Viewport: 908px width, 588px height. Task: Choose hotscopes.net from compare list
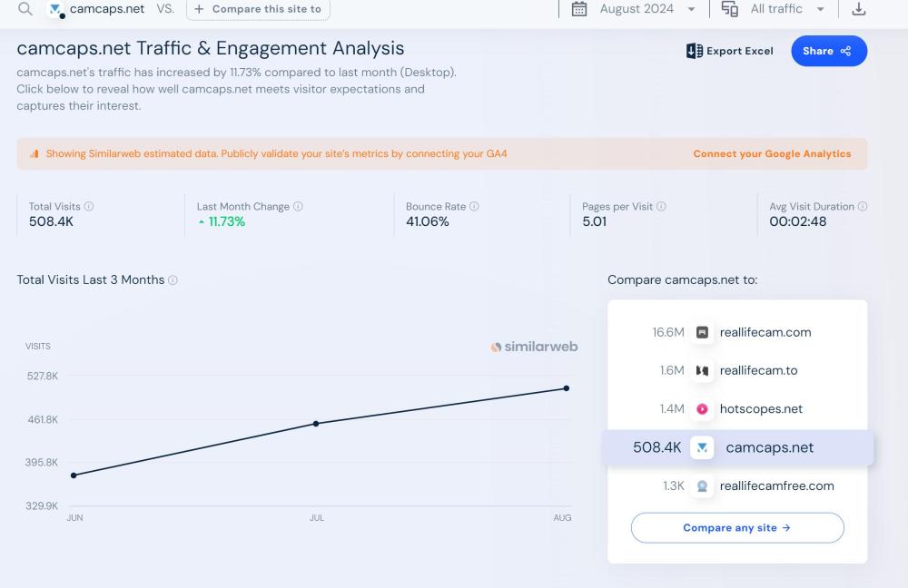(760, 409)
